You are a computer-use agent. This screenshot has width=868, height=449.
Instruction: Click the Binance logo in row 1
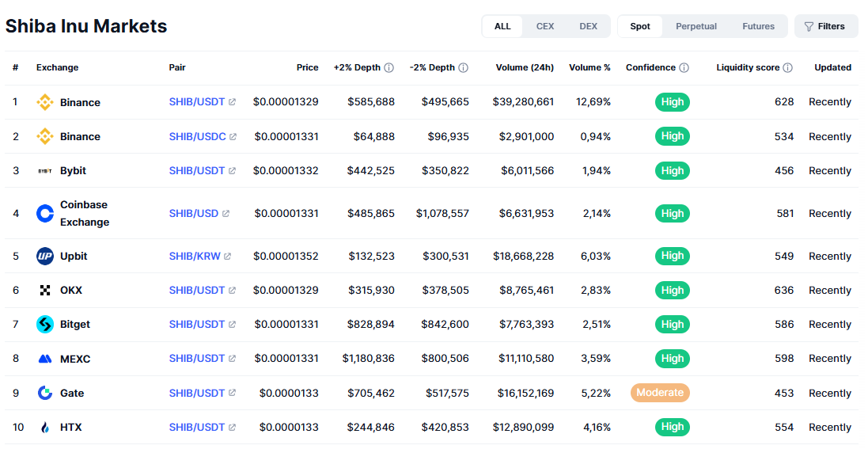coord(45,102)
